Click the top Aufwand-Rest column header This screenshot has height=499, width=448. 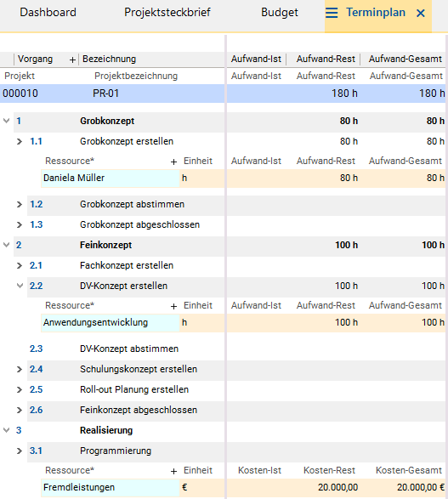point(326,59)
